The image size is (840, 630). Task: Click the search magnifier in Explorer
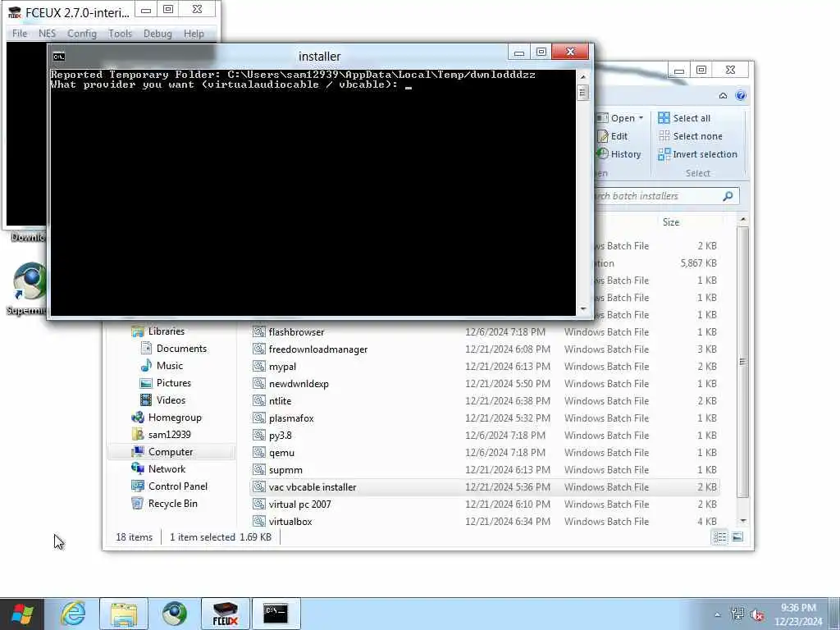coord(728,196)
